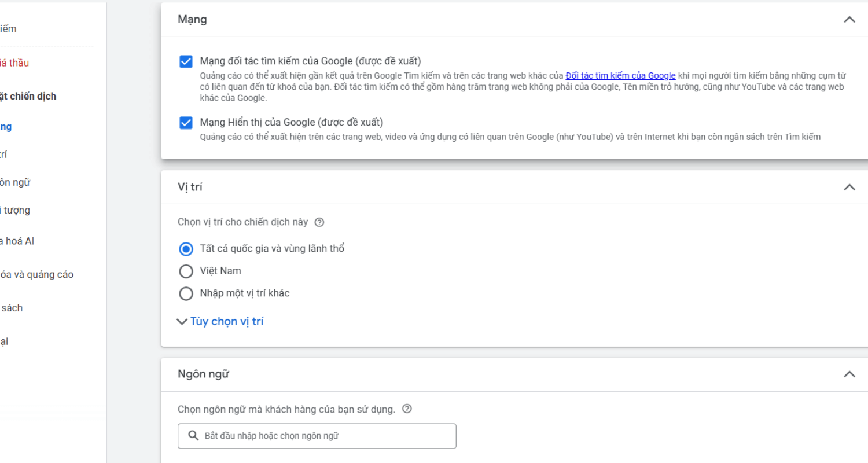868x463 pixels.
Task: Open "óa và quảng cáo" sidebar step
Action: point(37,275)
